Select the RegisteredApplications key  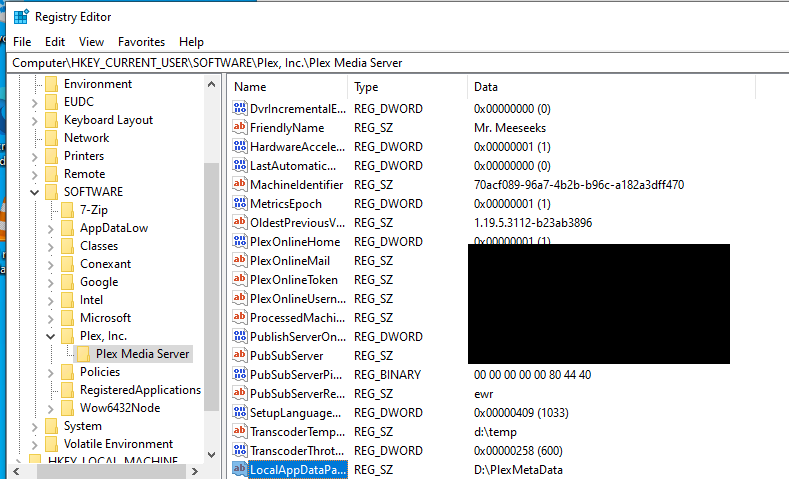click(140, 390)
